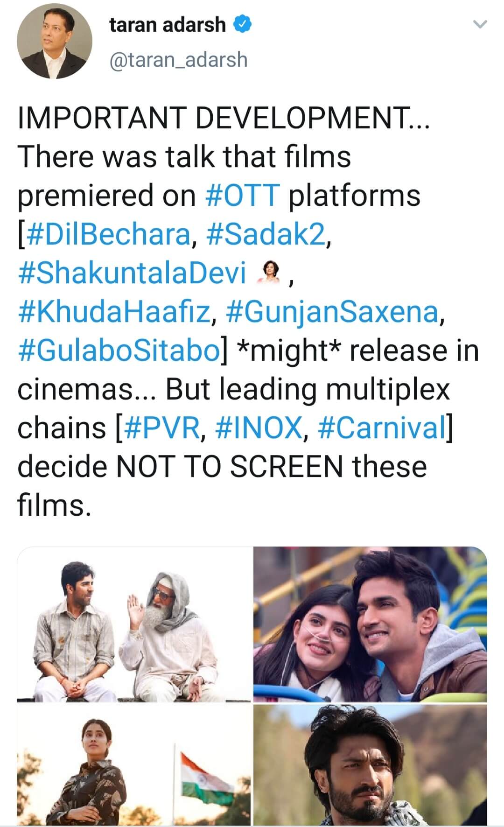Click the Shakuntala Devi emoji icon

(x=269, y=273)
